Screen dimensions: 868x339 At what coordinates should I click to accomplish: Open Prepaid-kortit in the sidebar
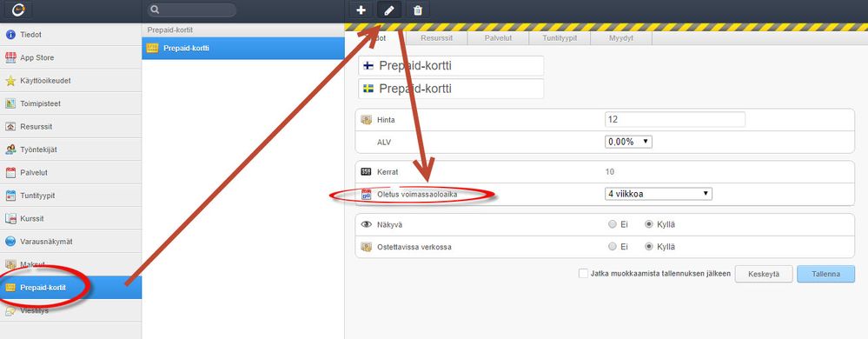pos(71,288)
